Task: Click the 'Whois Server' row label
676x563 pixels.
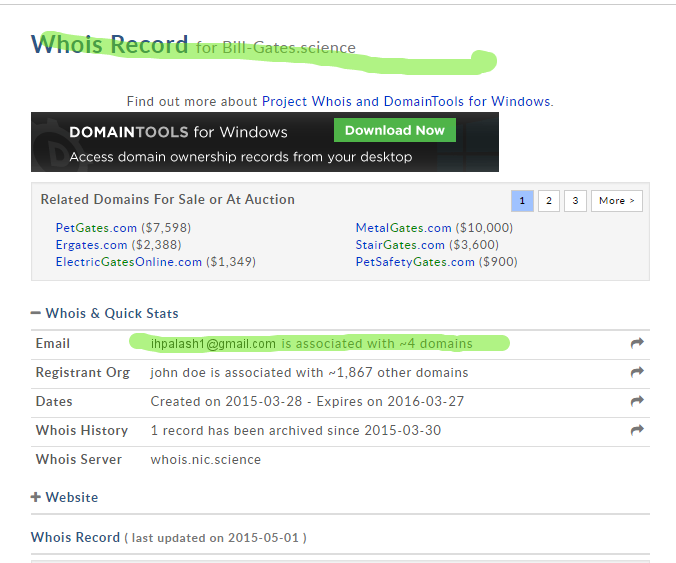Action: point(79,460)
